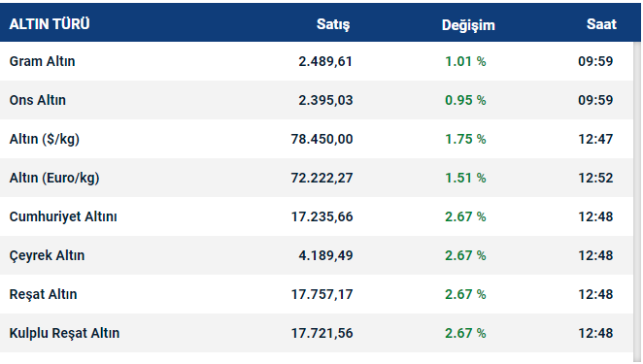Screen dimensions: 643x364
Task: Open Çeyrek Altın details
Action: [x=48, y=256]
